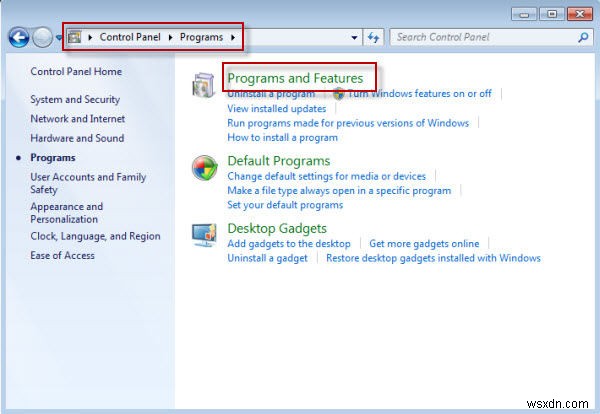
Task: Expand the arrow before Control Panel breadcrumb
Action: click(x=90, y=37)
